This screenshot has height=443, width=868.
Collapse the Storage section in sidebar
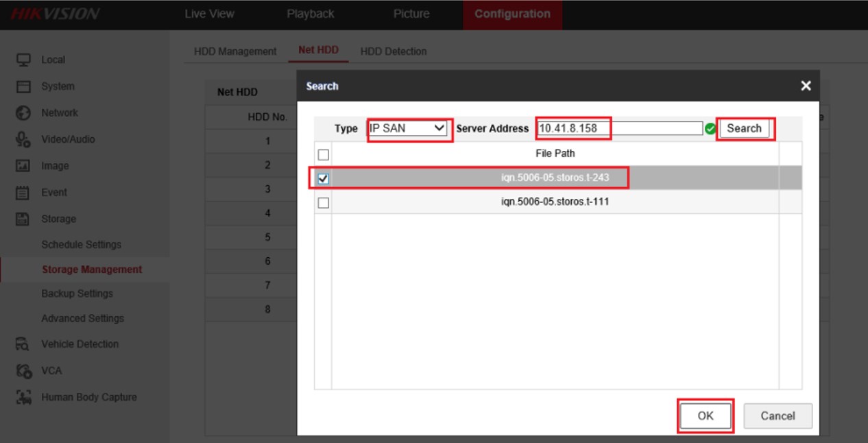(58, 219)
